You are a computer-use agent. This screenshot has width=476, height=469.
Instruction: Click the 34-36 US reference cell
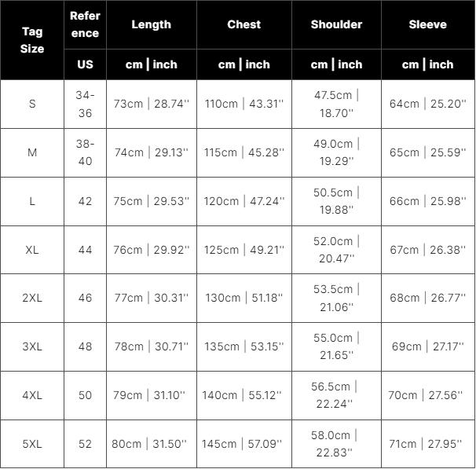point(85,104)
